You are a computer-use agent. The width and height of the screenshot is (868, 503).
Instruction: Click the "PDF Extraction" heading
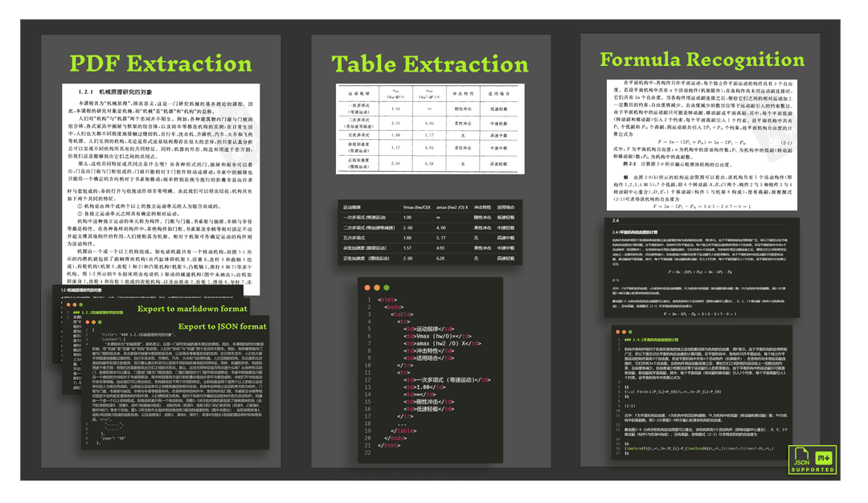(161, 63)
